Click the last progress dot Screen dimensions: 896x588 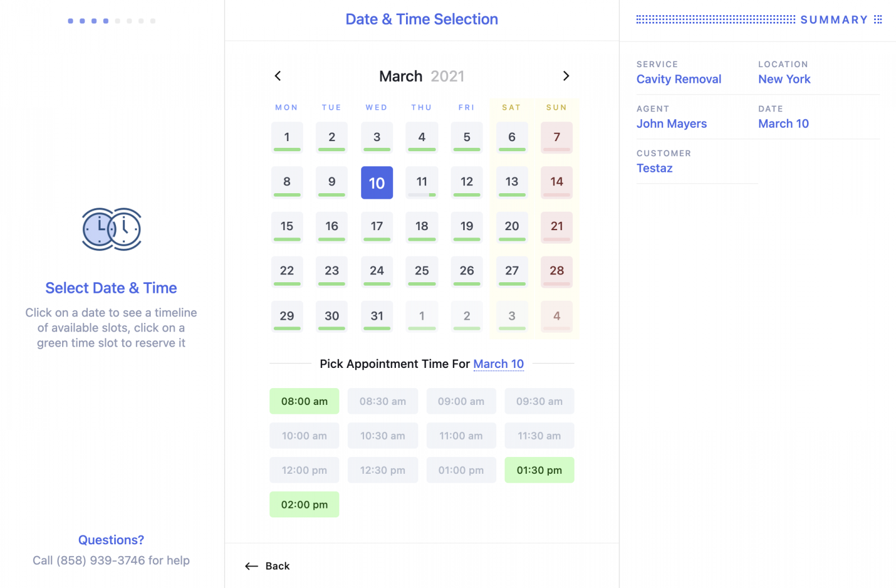click(152, 21)
